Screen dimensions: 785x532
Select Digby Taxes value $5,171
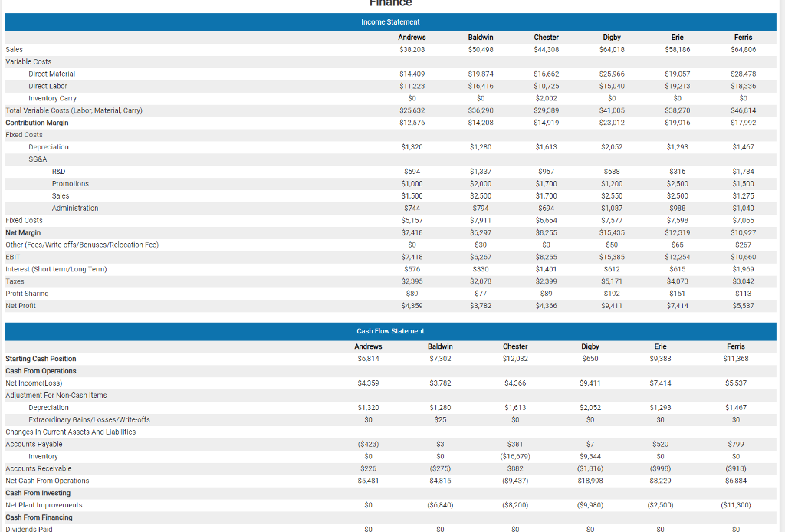(x=611, y=281)
